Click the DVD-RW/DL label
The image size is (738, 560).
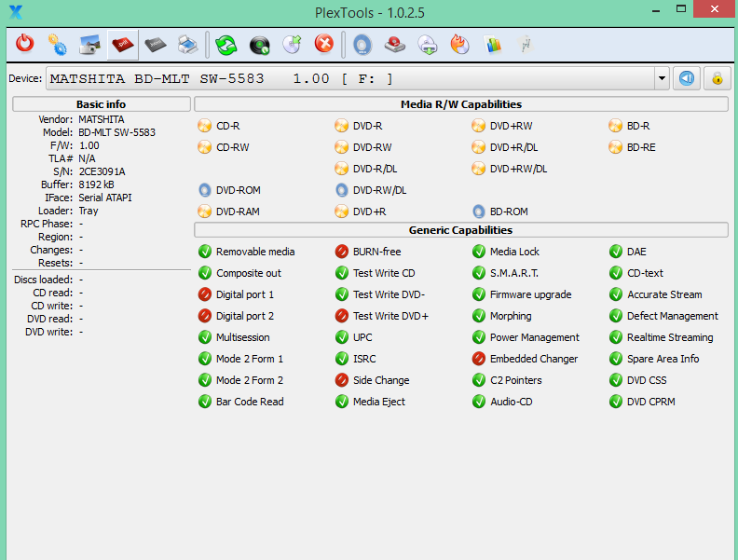click(380, 190)
